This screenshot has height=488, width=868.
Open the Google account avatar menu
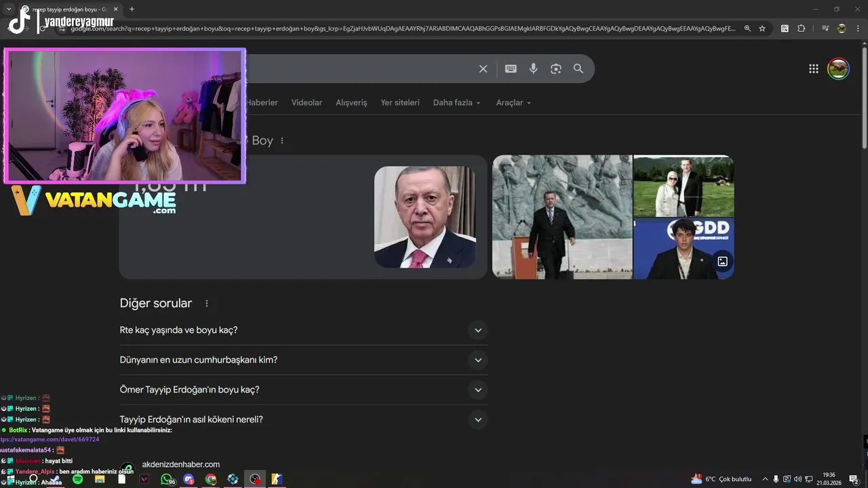pyautogui.click(x=839, y=68)
